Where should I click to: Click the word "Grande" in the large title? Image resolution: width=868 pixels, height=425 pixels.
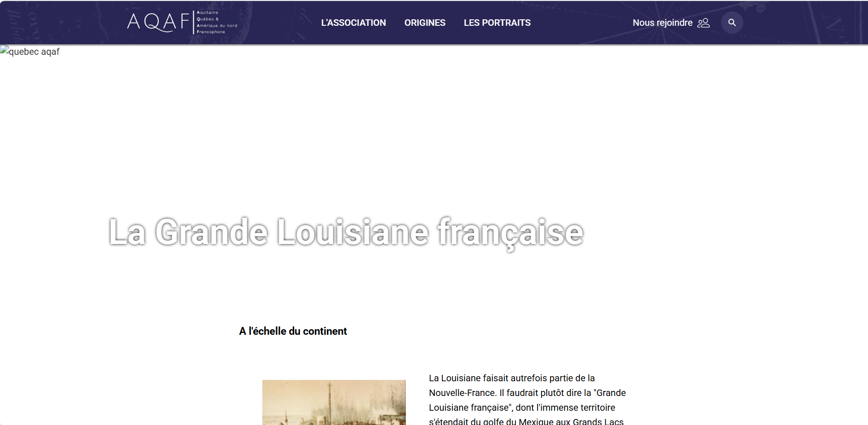tap(211, 232)
